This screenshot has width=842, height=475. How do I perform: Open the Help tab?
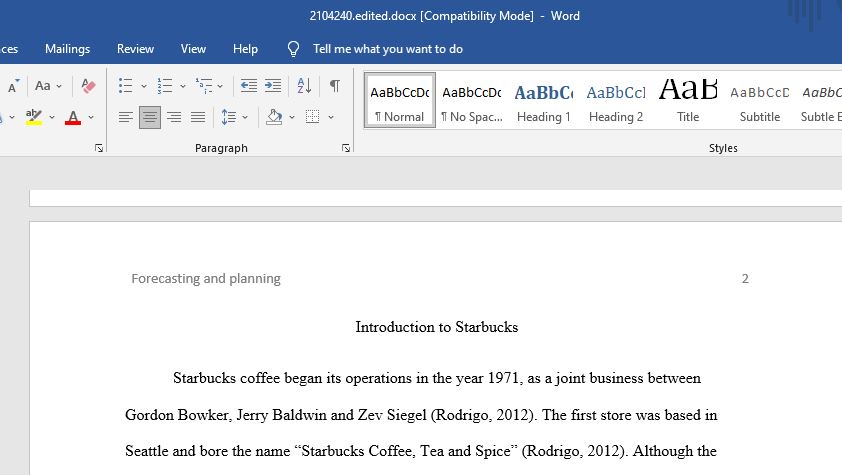pyautogui.click(x=245, y=49)
